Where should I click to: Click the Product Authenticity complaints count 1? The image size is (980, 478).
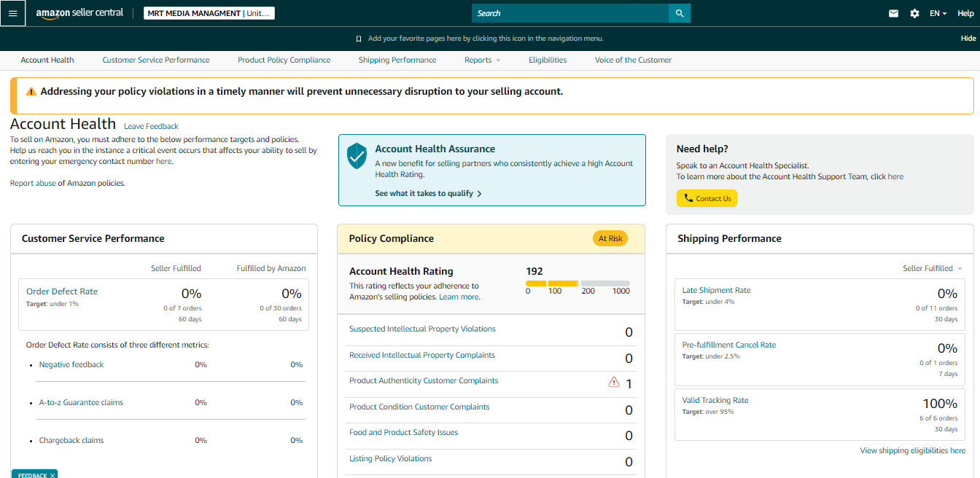pos(629,384)
